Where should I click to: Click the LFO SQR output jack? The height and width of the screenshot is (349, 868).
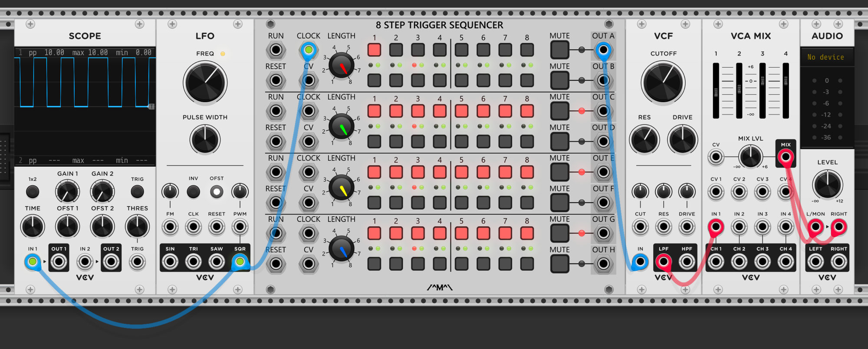tap(240, 262)
